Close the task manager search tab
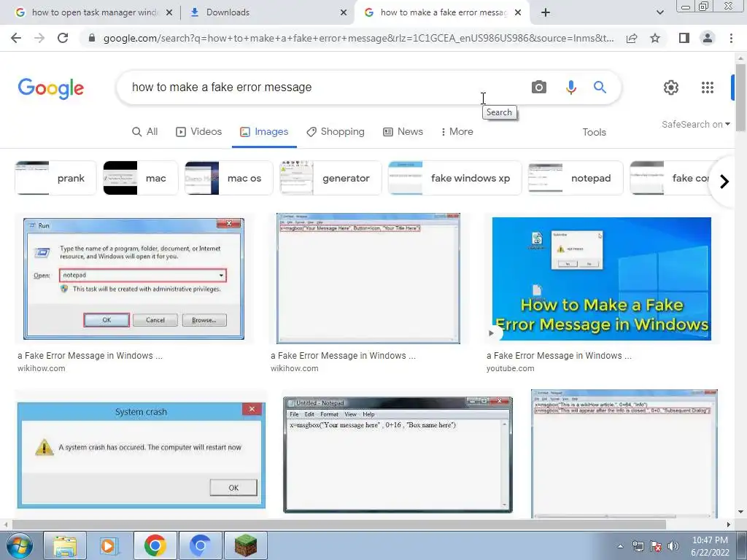Screen dimensions: 747x560 (x=169, y=12)
